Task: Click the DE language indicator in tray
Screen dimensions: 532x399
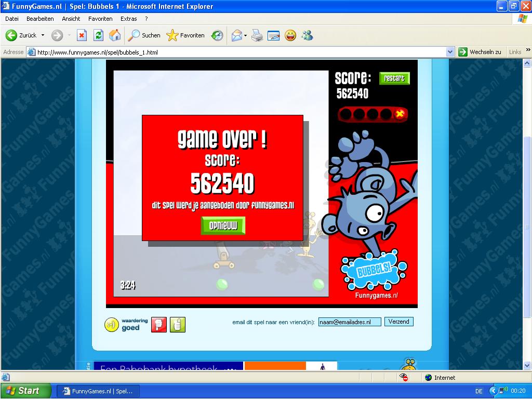Action: pos(478,391)
